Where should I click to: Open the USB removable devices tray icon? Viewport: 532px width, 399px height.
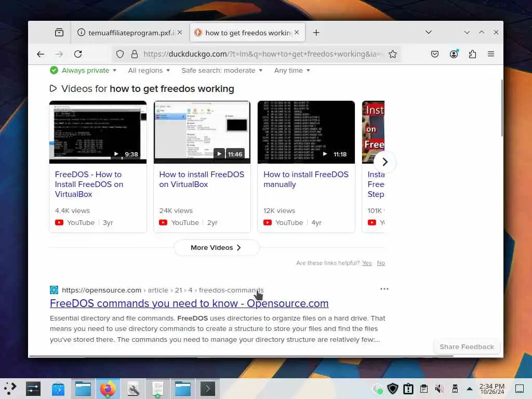[455, 389]
